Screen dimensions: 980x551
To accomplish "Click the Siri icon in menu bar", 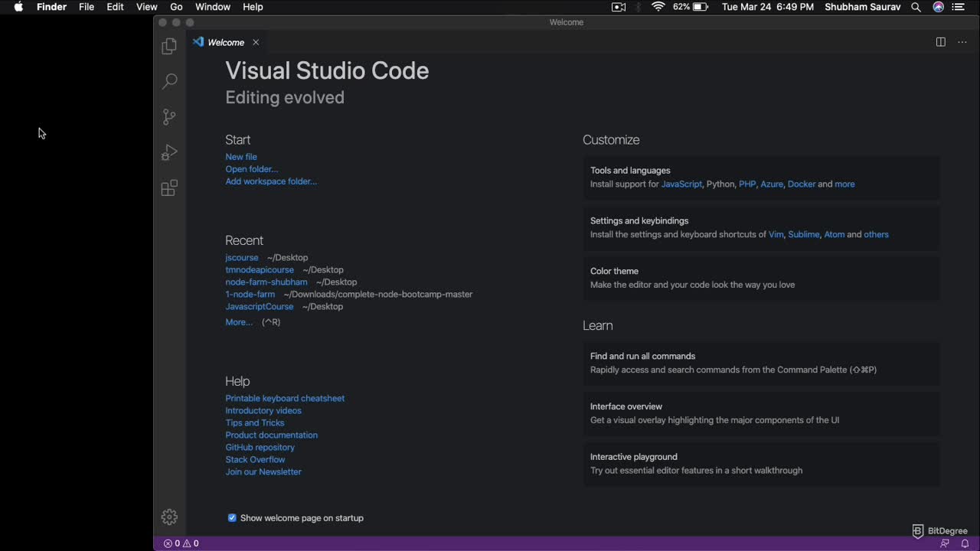I will tap(938, 7).
